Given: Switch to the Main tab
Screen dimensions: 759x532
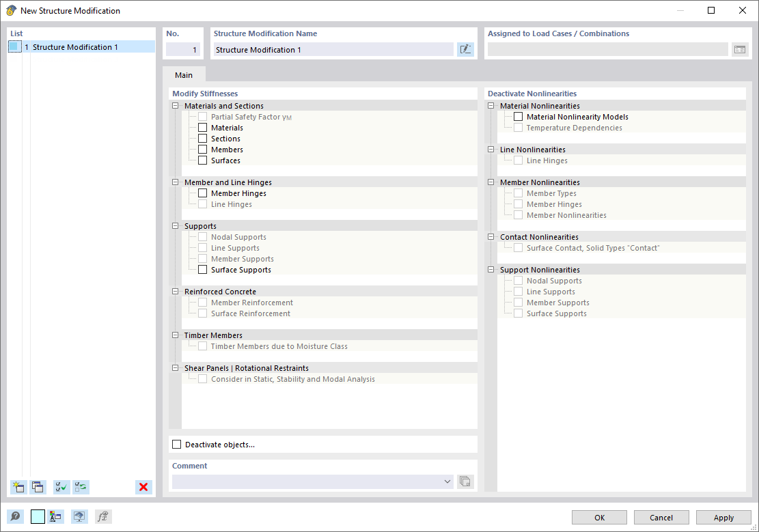Looking at the screenshot, I should [184, 74].
